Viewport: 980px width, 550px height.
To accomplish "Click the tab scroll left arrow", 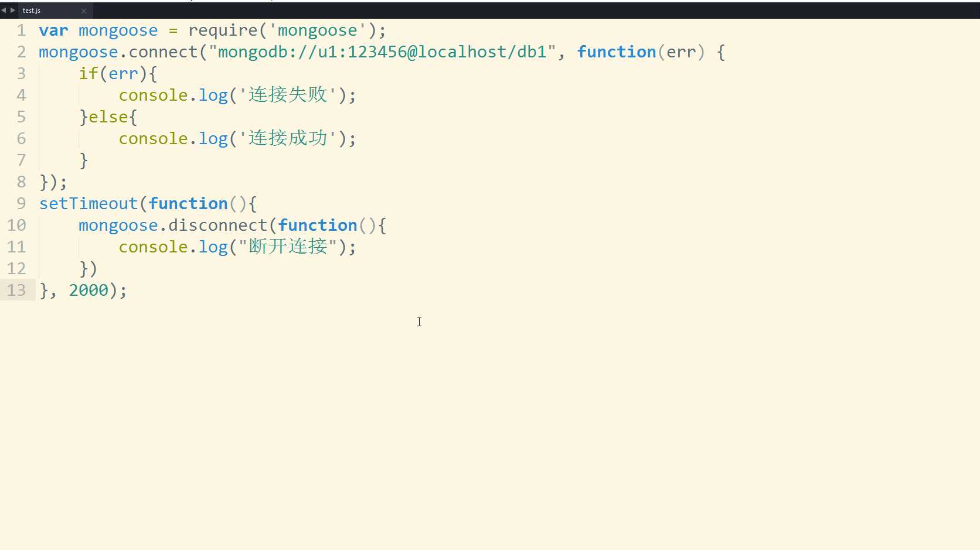I will click(x=4, y=11).
